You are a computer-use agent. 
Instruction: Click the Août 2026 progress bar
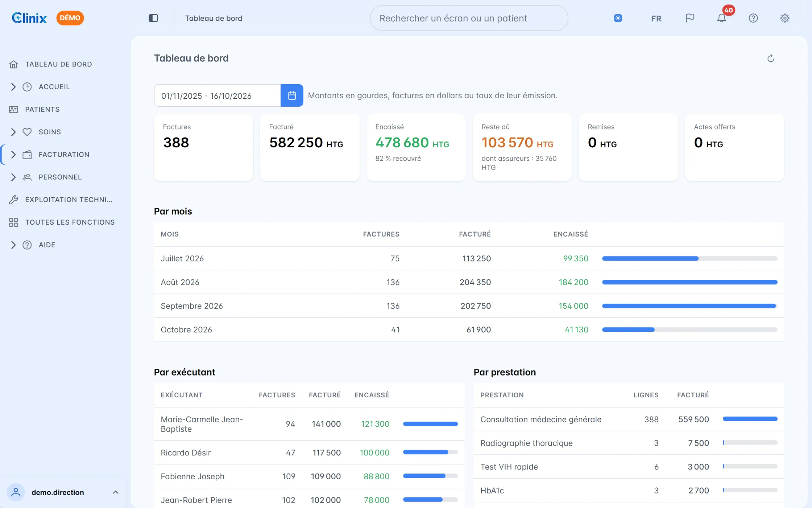pos(689,282)
